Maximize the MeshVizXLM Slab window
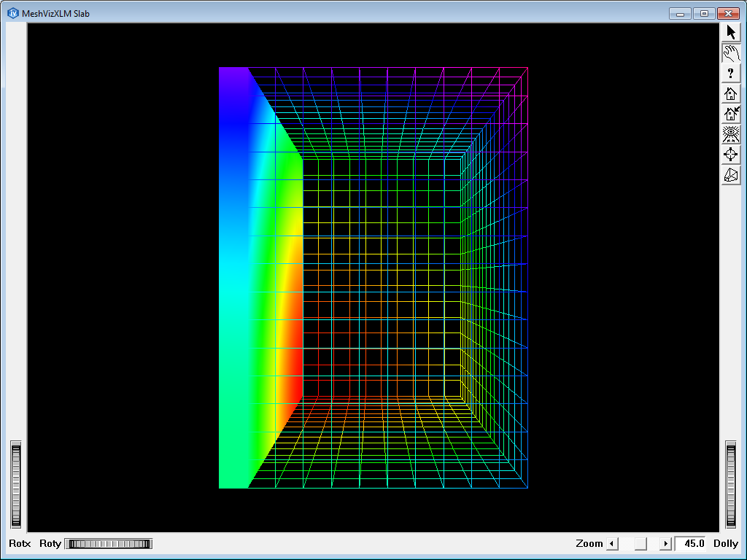Screen dimensions: 747x560 704,13
